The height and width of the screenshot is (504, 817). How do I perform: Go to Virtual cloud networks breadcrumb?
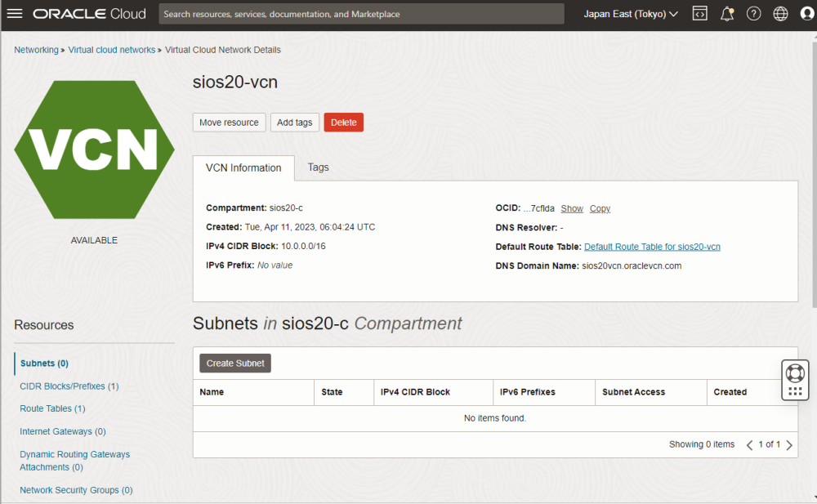click(x=111, y=50)
